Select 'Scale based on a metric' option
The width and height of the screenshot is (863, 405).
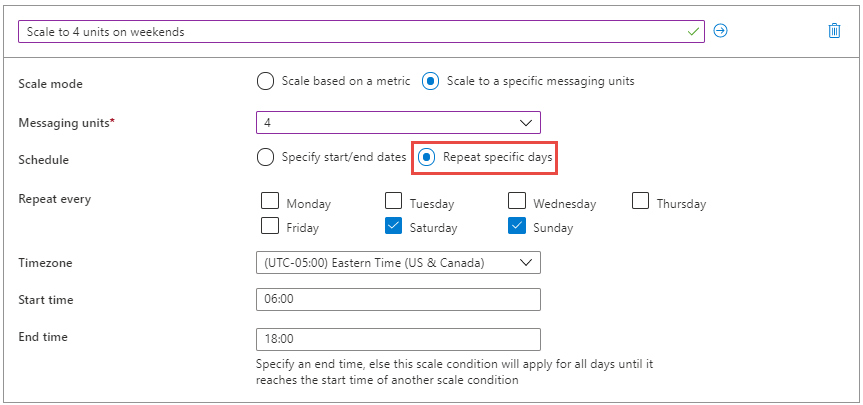[265, 81]
